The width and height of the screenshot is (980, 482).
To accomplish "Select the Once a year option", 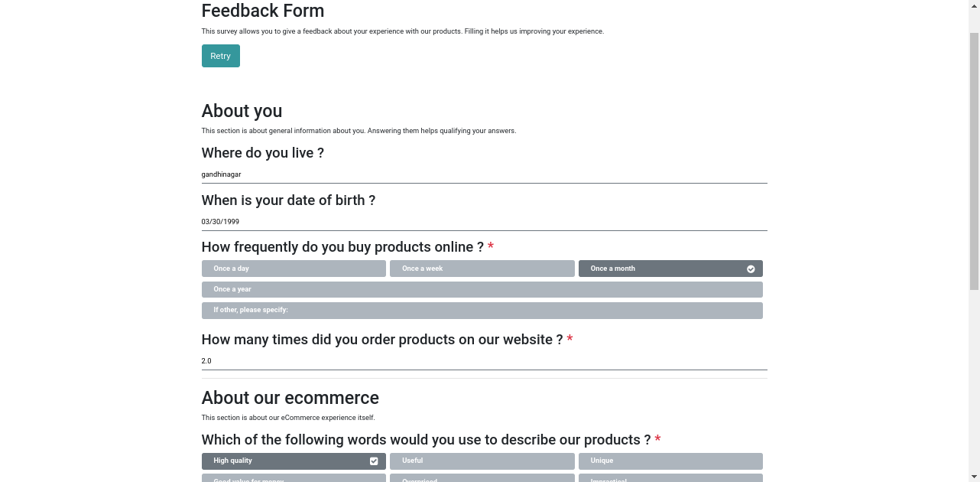I will click(482, 289).
